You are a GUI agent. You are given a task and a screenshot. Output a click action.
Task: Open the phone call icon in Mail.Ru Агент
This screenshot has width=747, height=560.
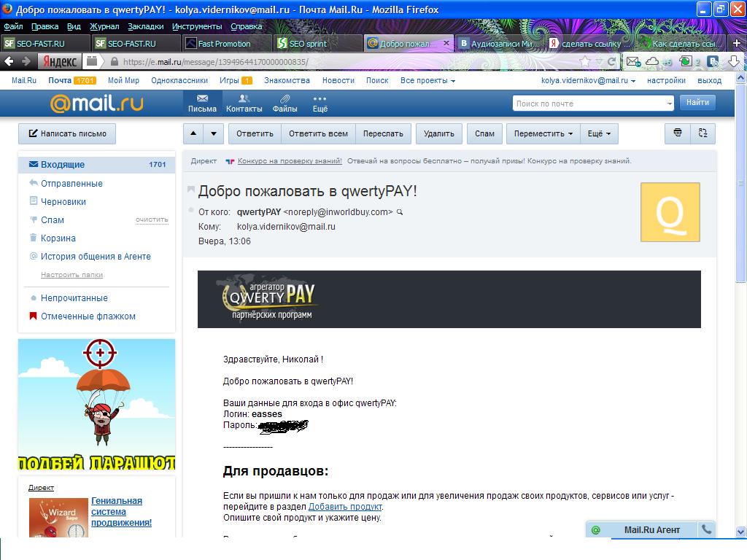pos(706,529)
